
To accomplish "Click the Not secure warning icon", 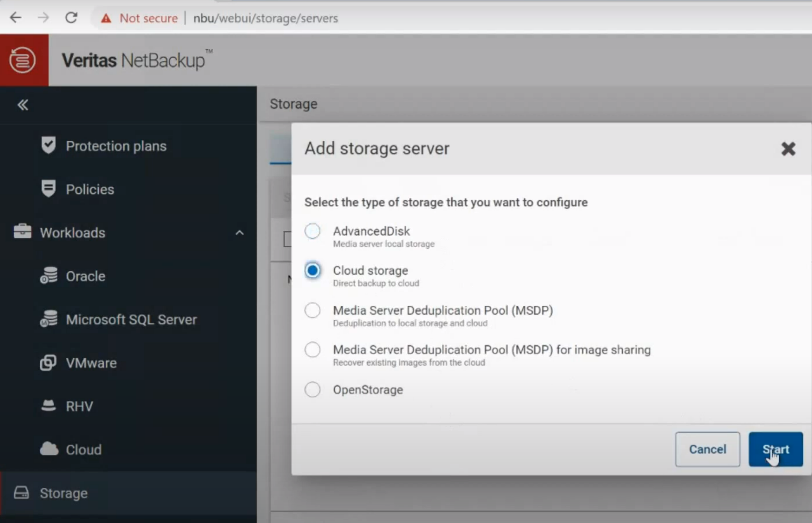I will pyautogui.click(x=106, y=18).
